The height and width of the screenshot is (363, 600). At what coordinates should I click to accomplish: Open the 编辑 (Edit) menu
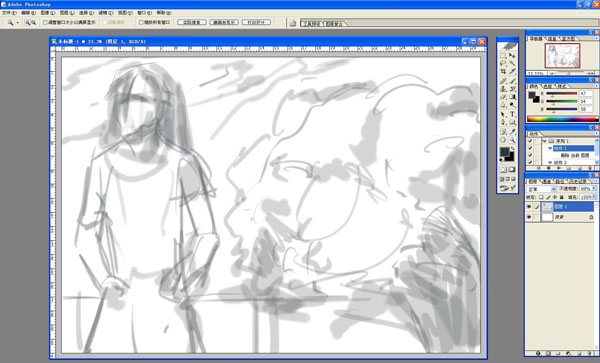(29, 13)
